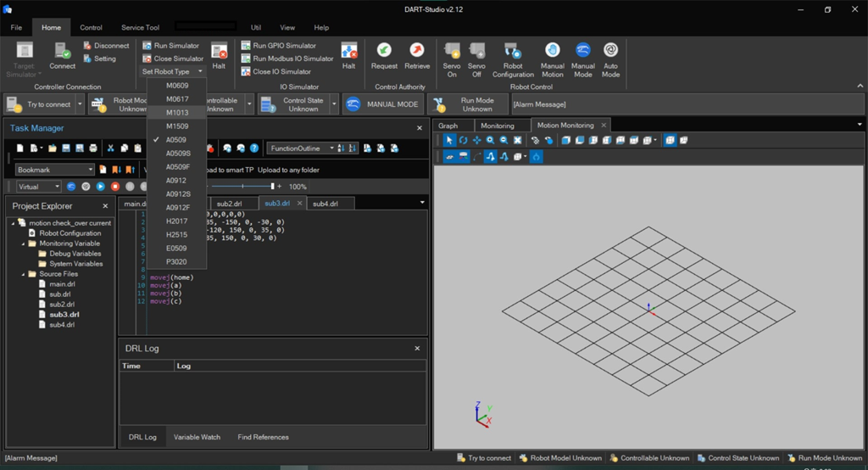Click the Help question mark icon

pos(254,148)
